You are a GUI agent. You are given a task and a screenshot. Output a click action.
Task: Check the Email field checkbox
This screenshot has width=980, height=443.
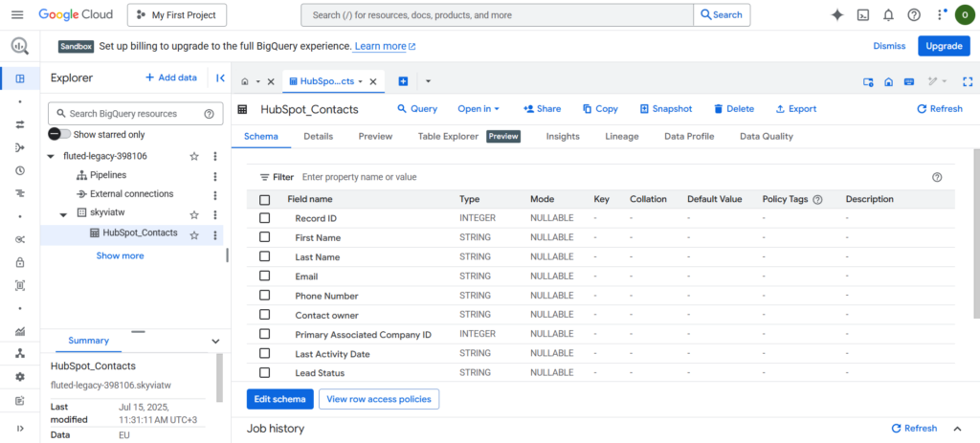coord(264,276)
